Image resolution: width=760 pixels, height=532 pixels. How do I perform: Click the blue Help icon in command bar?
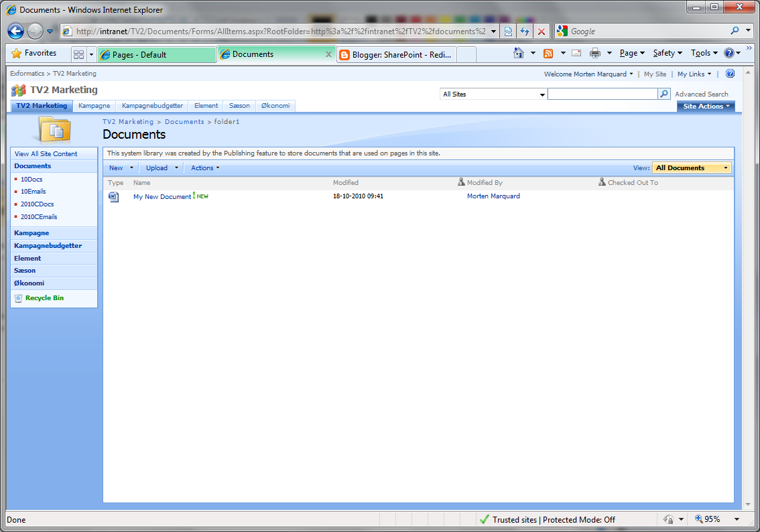[x=729, y=54]
